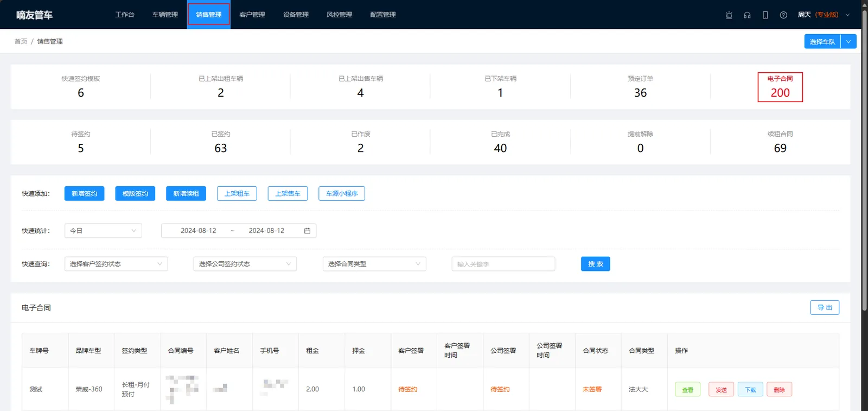The width and height of the screenshot is (868, 411).
Task: Click the 导出 export button
Action: [x=825, y=307]
